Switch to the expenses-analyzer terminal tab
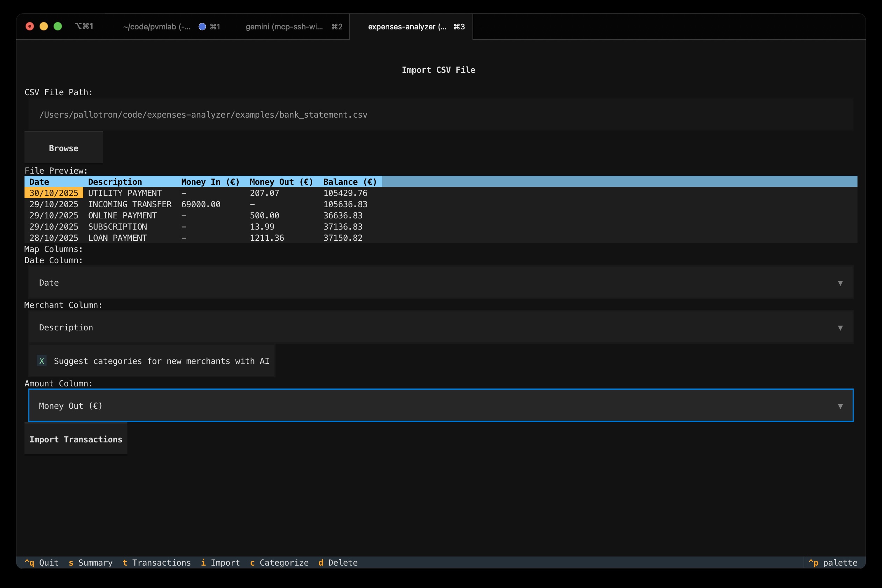The image size is (882, 588). 407,27
